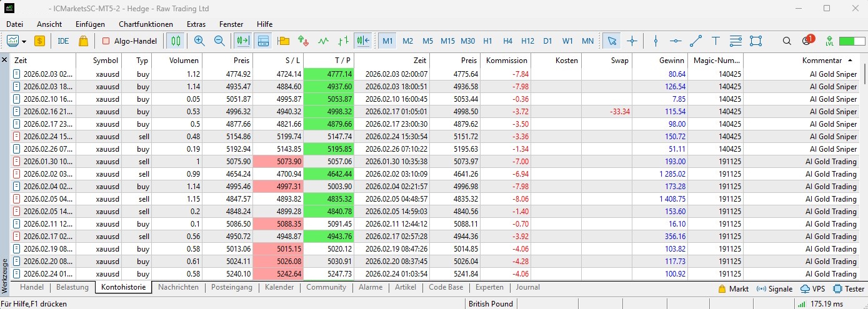The image size is (868, 309).
Task: Click the zoom in magnifier icon
Action: 199,41
